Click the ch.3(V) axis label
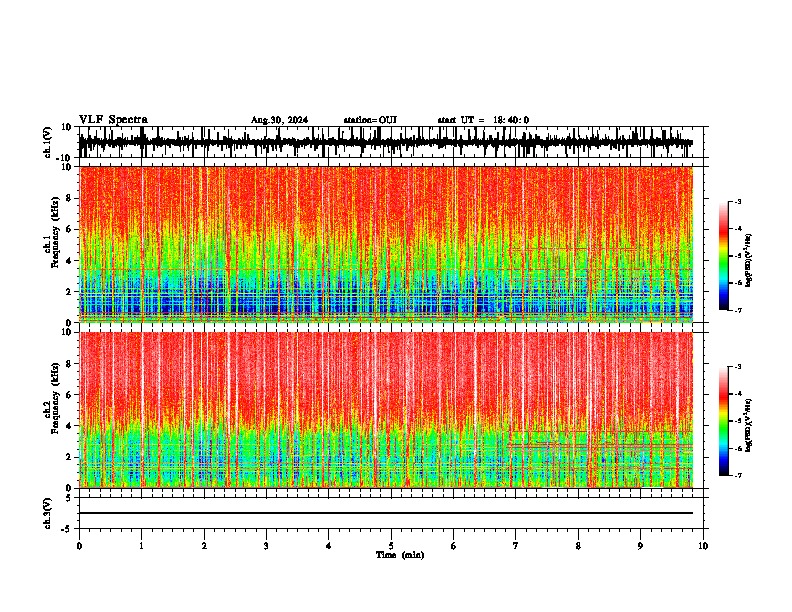The height and width of the screenshot is (612, 792). [x=48, y=514]
